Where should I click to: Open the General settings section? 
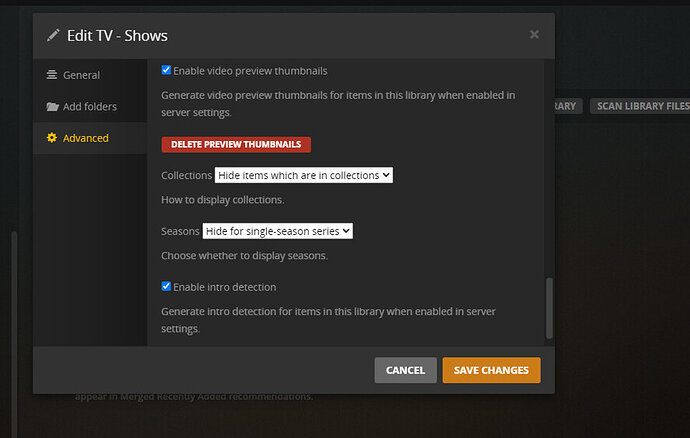[90, 75]
